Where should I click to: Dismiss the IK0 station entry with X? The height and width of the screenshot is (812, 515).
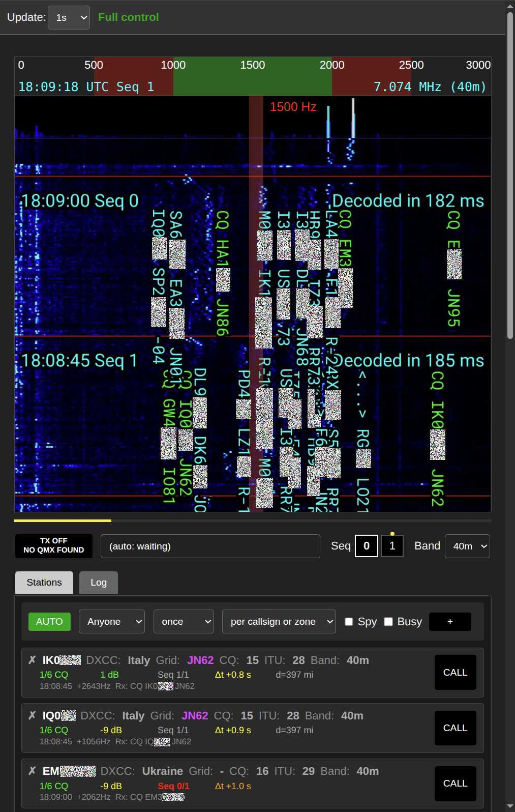pos(32,660)
